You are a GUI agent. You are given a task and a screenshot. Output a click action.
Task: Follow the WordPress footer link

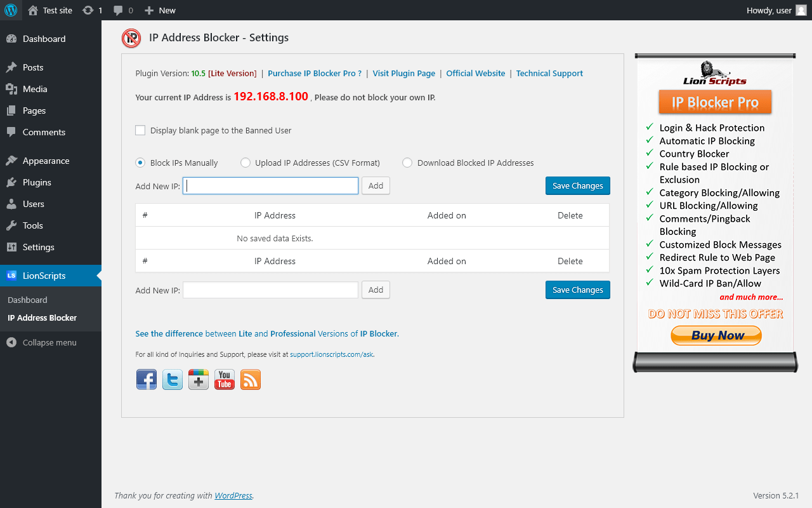click(233, 495)
